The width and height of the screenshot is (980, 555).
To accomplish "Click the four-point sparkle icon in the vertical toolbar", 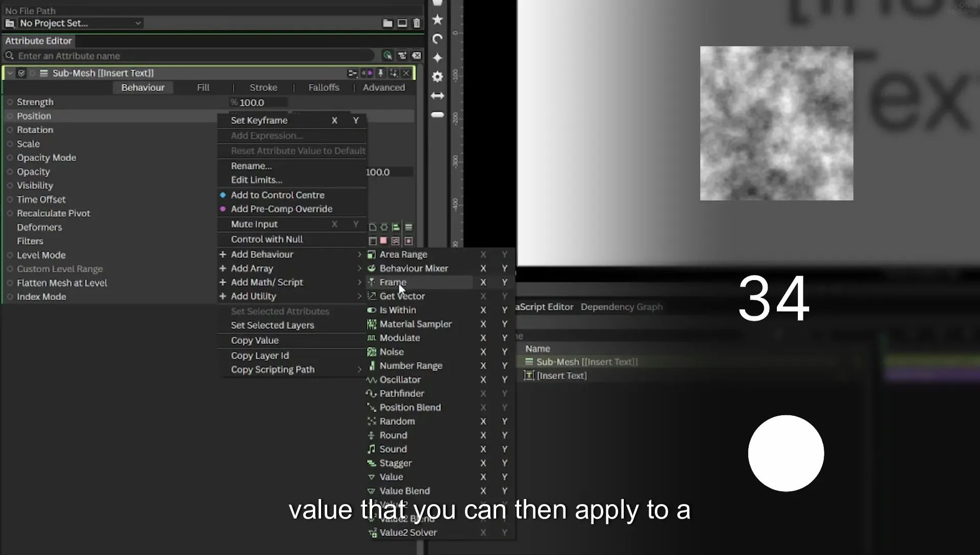I will [437, 58].
